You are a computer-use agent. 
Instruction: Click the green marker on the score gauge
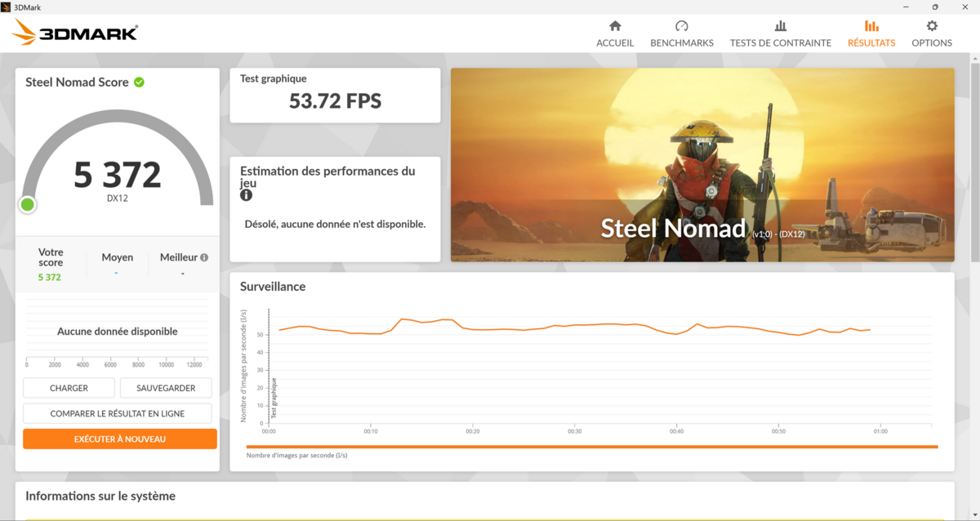pyautogui.click(x=28, y=204)
